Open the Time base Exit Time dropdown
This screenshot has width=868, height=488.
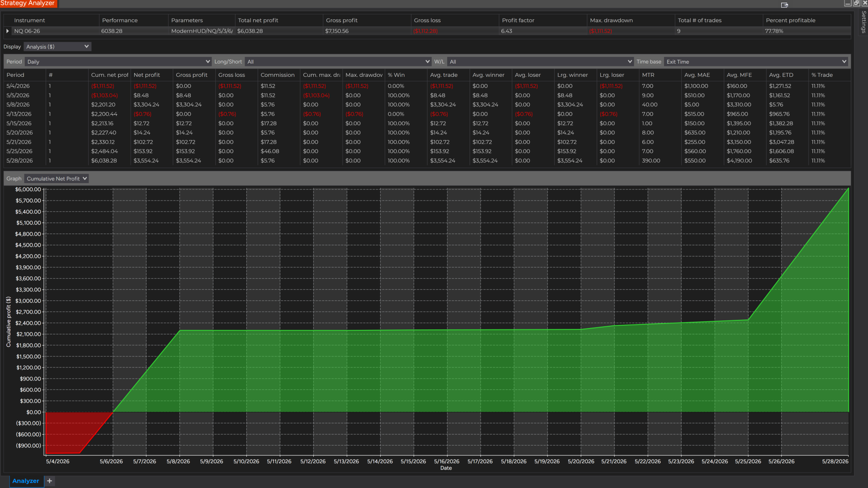(756, 61)
